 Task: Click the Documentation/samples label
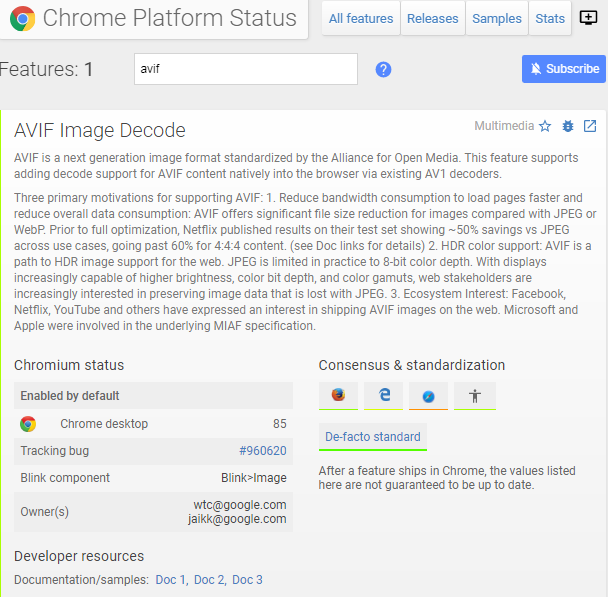coord(81,580)
